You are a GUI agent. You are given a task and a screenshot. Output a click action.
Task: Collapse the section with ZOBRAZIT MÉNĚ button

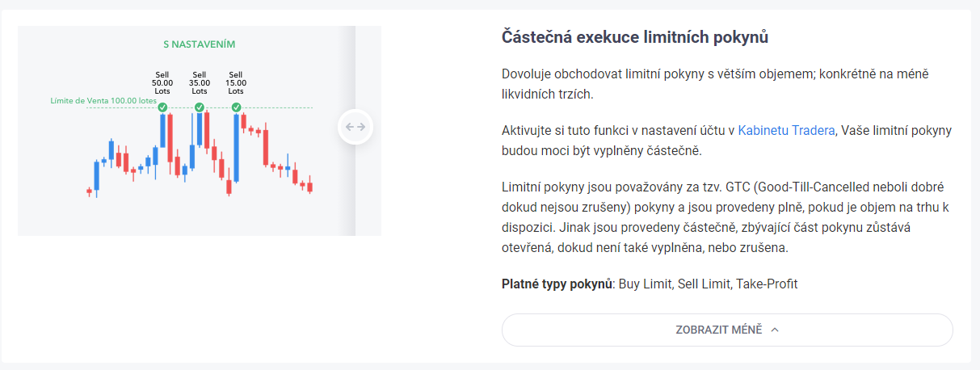click(x=727, y=330)
